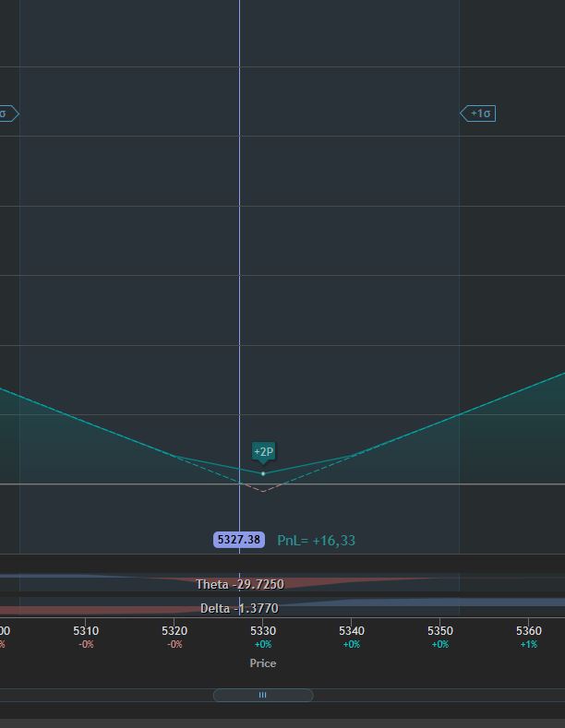The image size is (565, 728).
Task: Click the 5330 price axis label
Action: 263,630
